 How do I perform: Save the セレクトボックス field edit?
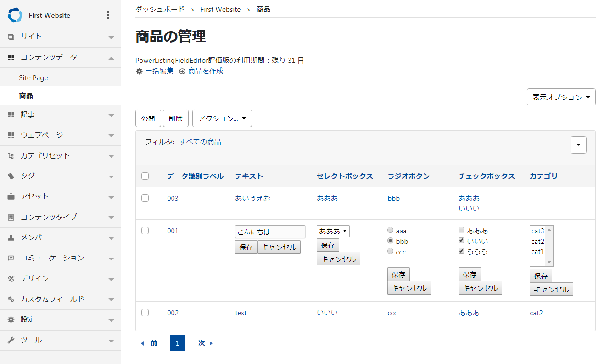point(328,245)
